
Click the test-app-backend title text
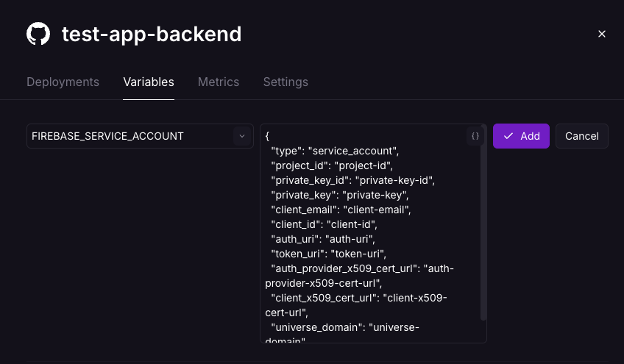click(152, 34)
